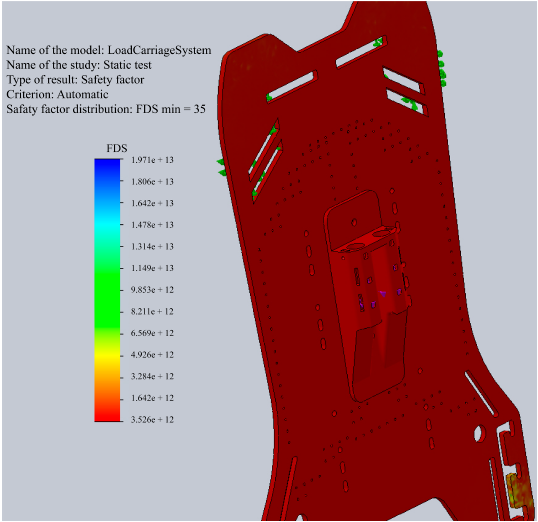The height and width of the screenshot is (522, 538).
Task: Select the 9.853e + 12 legend value
Action: (x=152, y=290)
